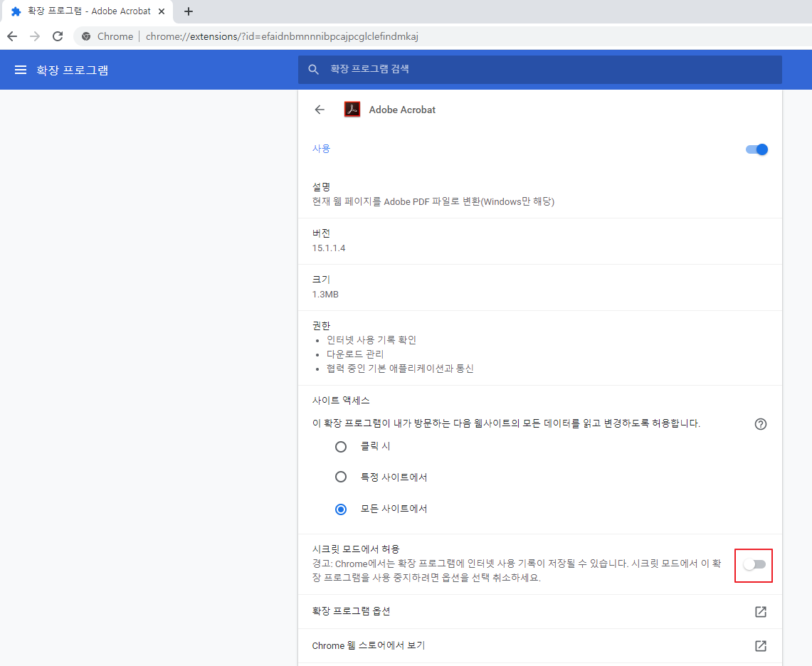This screenshot has width=812, height=666.
Task: Open the site access help icon
Action: (760, 424)
